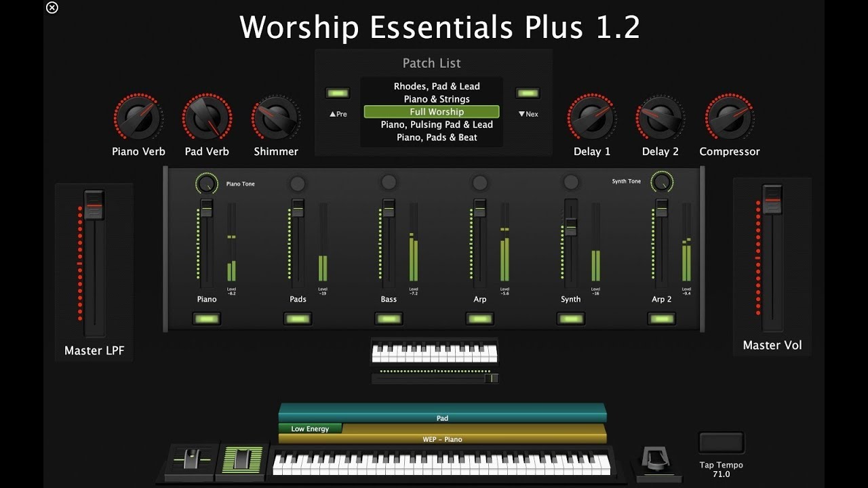
Task: Click the green button above Nex
Action: pyautogui.click(x=528, y=93)
